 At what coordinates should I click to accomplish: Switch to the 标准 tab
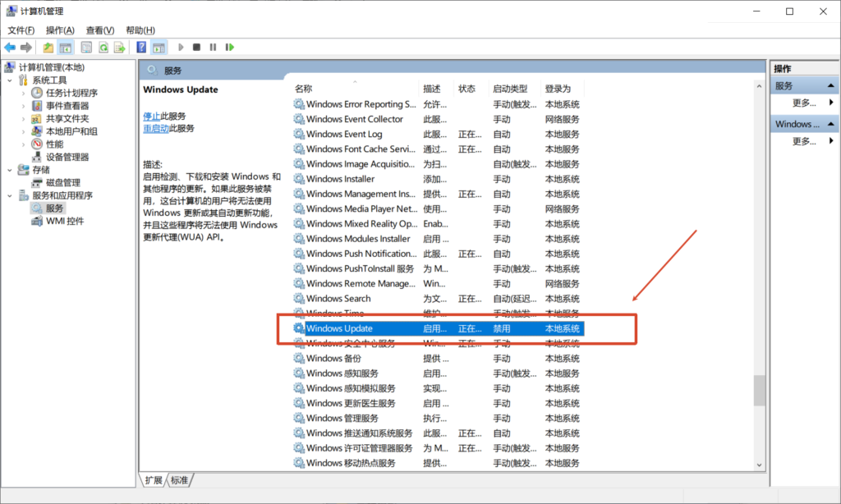coord(179,480)
